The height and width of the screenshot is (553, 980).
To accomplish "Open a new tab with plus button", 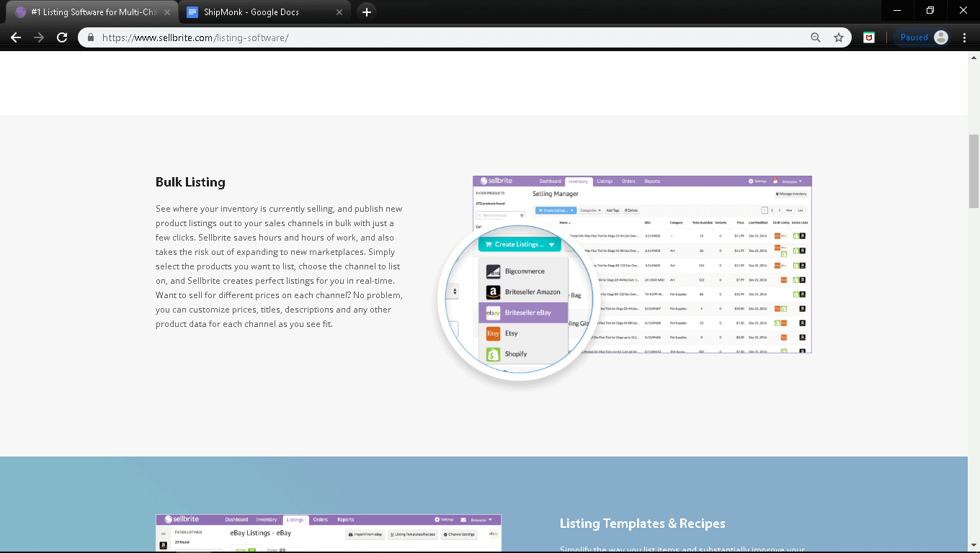I will point(367,12).
